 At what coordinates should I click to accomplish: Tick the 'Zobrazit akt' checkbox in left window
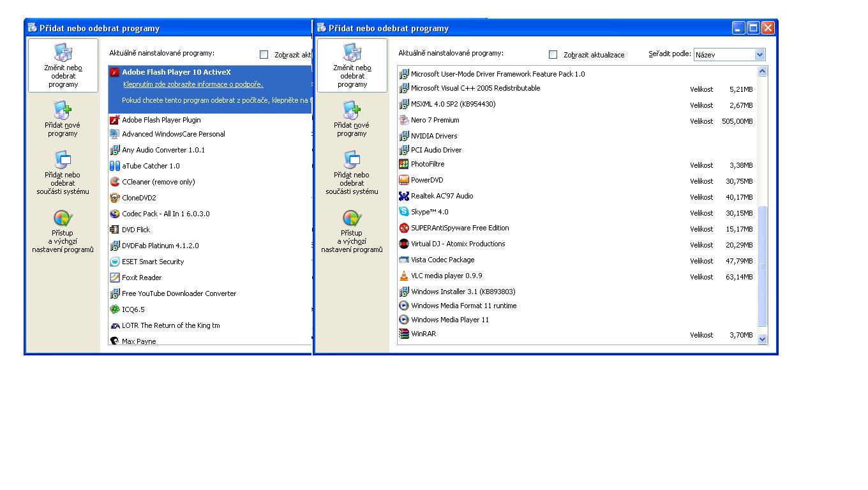[264, 55]
